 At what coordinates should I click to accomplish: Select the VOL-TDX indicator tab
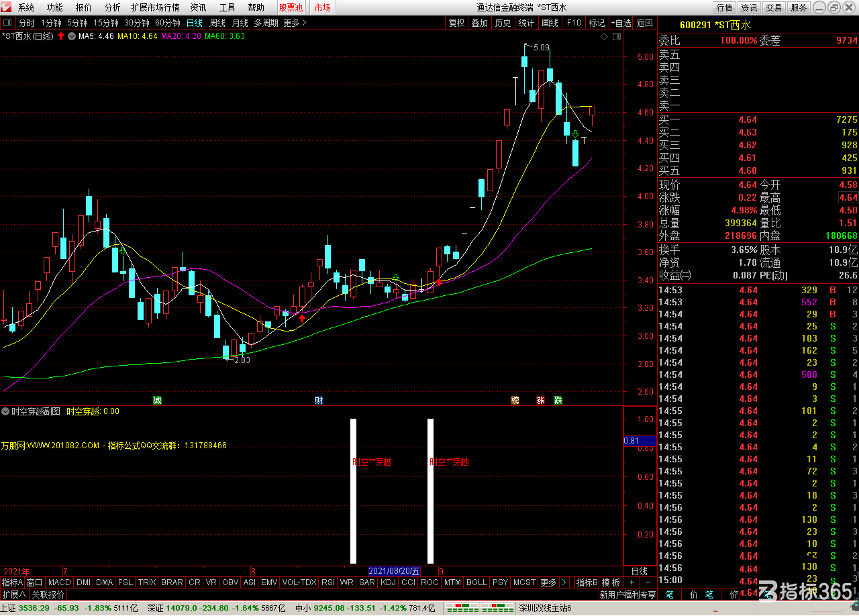click(x=299, y=582)
